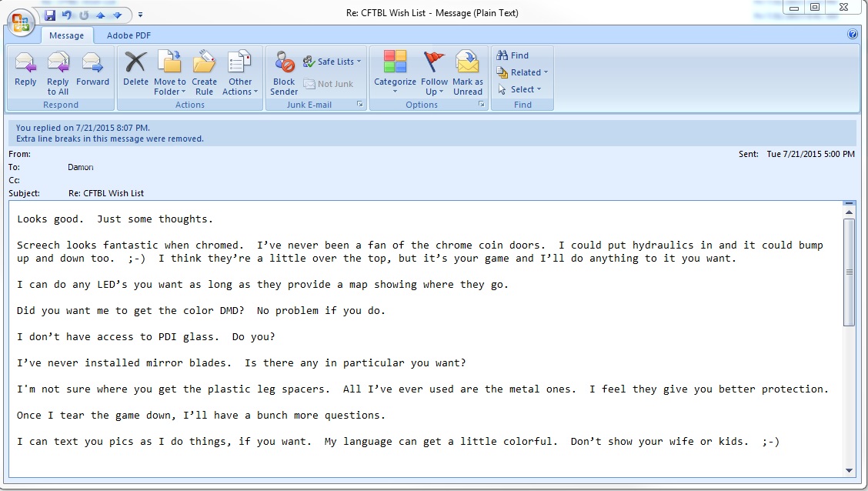Click the message body scrollbar down arrow
This screenshot has height=491, width=868.
tap(849, 470)
